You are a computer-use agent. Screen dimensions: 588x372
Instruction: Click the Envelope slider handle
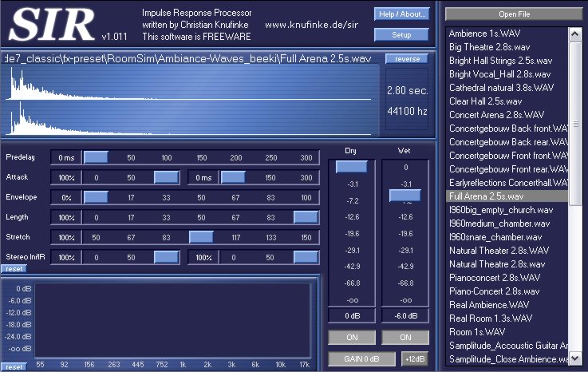point(96,197)
